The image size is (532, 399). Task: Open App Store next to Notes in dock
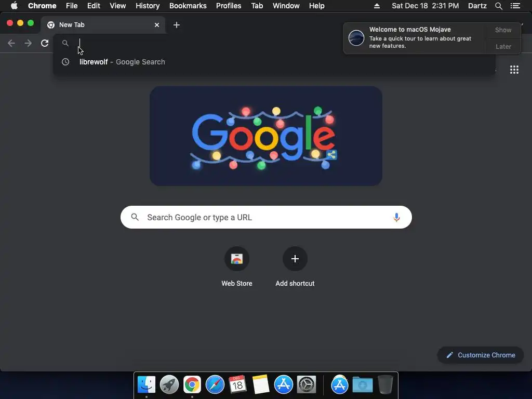coord(283,384)
